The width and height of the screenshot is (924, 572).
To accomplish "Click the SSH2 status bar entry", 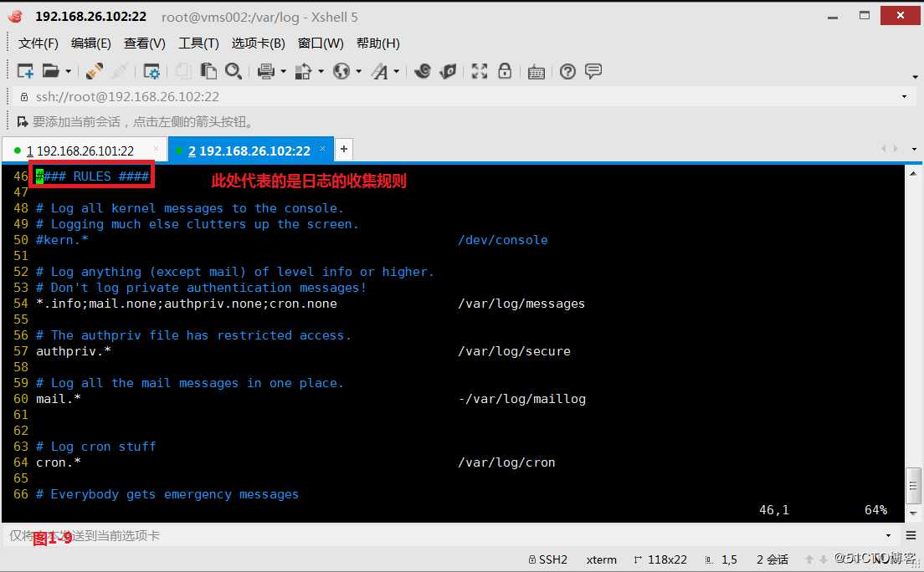I will point(548,559).
